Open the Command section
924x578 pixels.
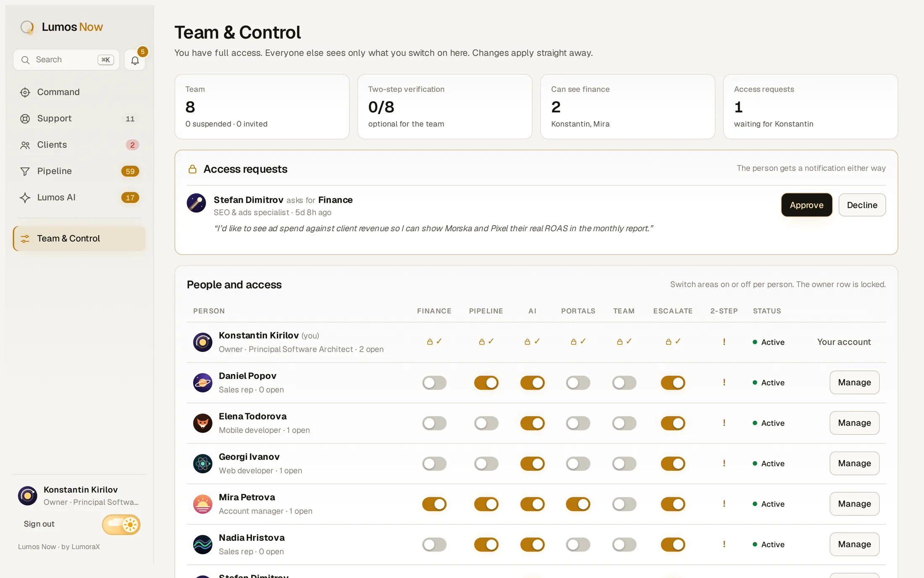(79, 92)
